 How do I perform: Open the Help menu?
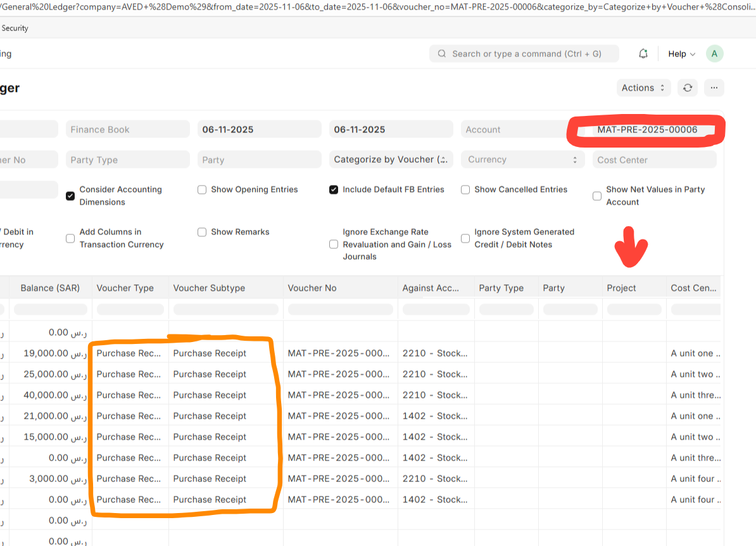pos(681,54)
